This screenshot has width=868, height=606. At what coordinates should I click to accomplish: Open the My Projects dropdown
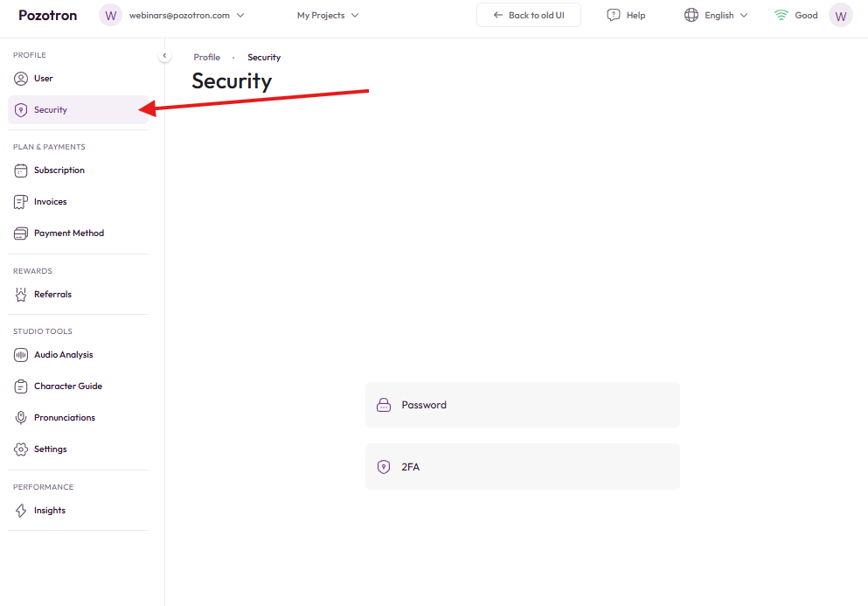[328, 15]
